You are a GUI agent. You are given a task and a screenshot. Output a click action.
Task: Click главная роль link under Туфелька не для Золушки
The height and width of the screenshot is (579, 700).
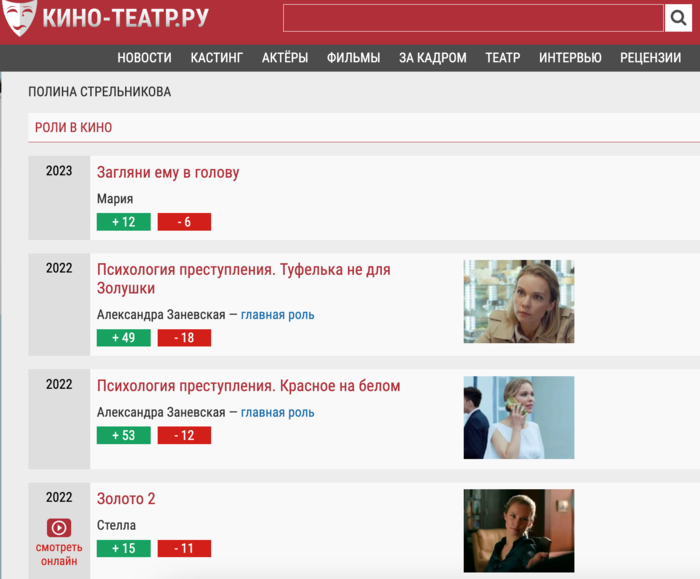(x=278, y=315)
